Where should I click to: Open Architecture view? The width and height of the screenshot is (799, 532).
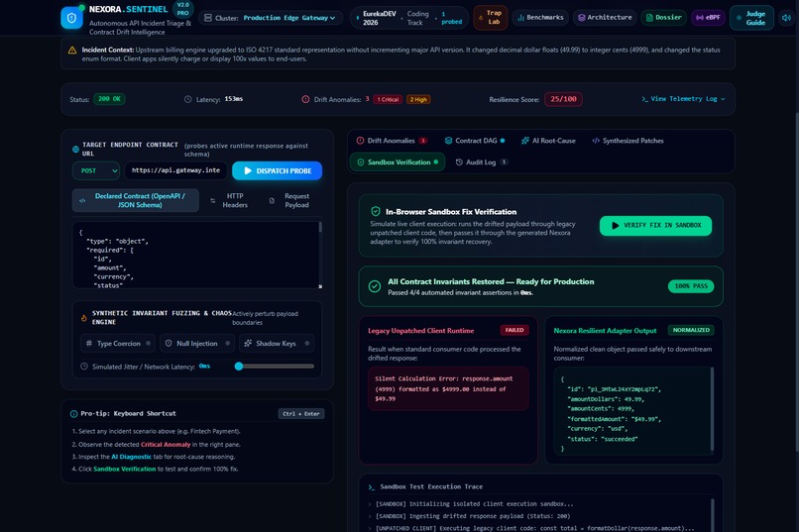coord(605,17)
